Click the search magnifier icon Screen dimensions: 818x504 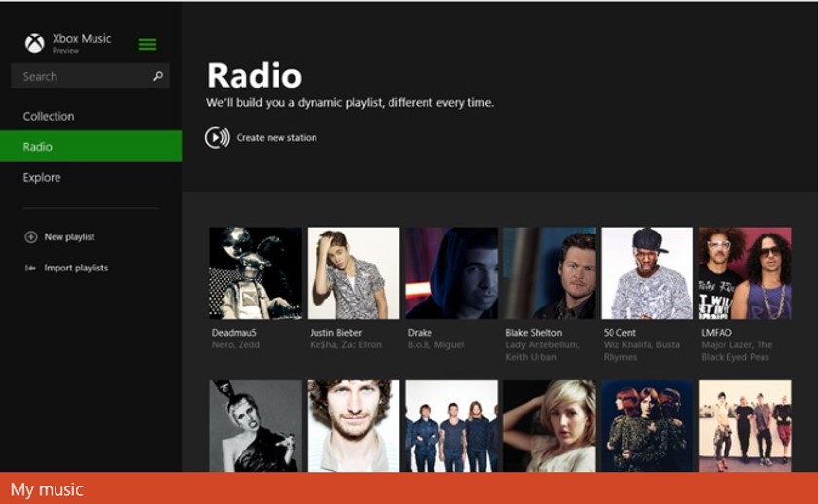pos(158,76)
